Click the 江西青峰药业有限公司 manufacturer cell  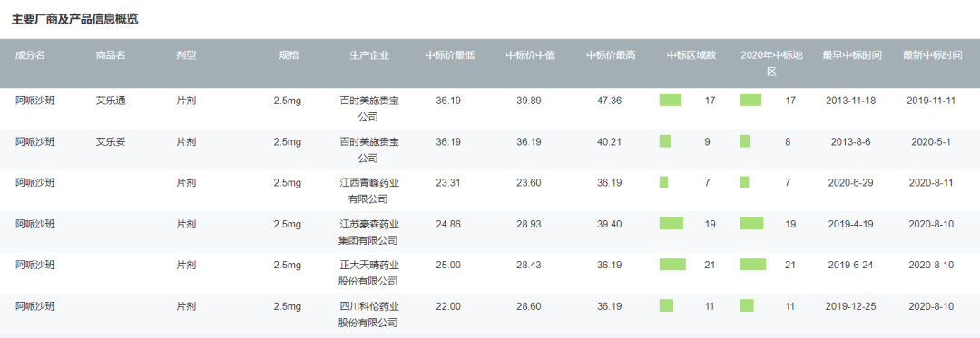click(x=368, y=191)
